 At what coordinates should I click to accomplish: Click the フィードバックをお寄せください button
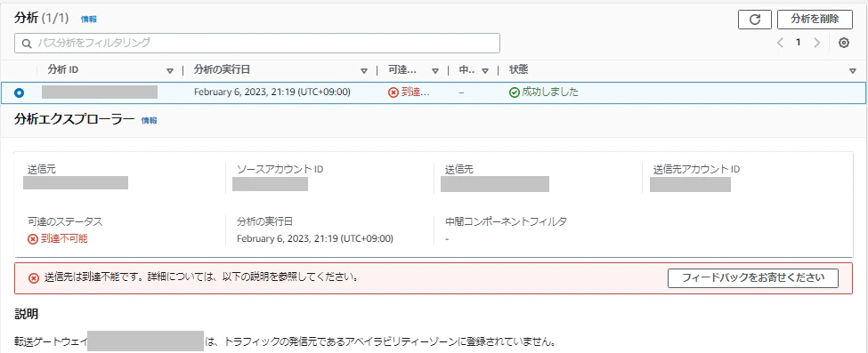tap(753, 277)
